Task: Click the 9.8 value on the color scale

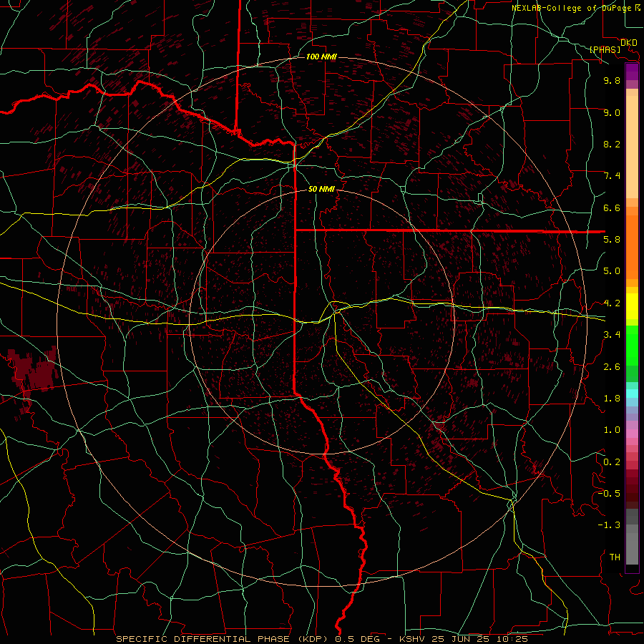Action: click(x=612, y=80)
